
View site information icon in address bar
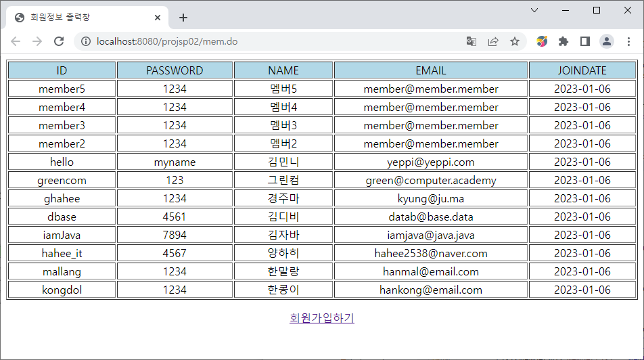tap(86, 41)
